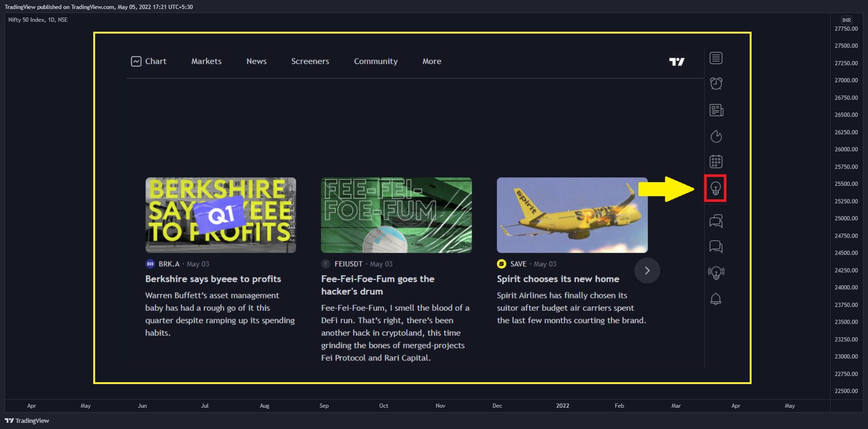868x429 pixels.
Task: Open the Notifications bell icon
Action: click(716, 299)
